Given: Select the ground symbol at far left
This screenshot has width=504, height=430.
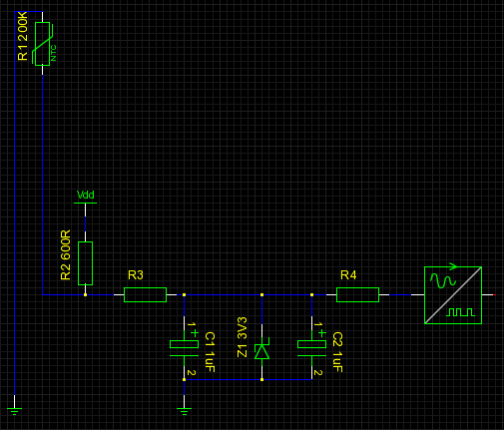Looking at the screenshot, I should [x=14, y=411].
